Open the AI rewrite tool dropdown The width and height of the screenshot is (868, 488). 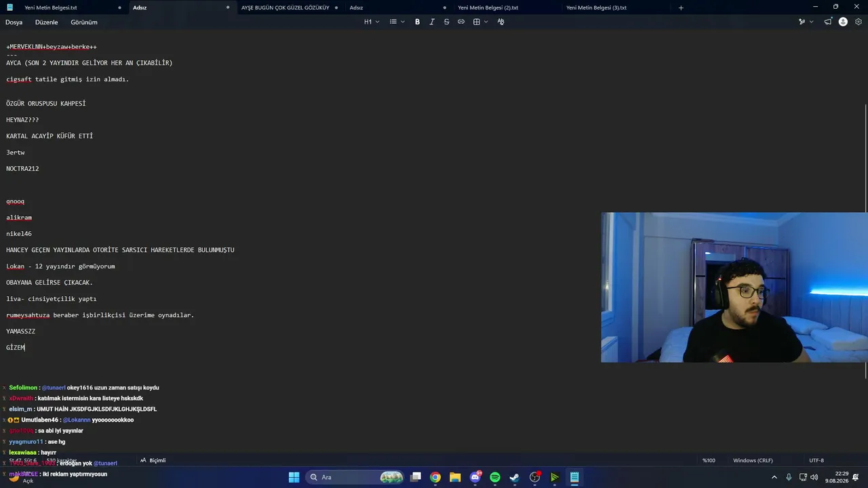(x=806, y=22)
